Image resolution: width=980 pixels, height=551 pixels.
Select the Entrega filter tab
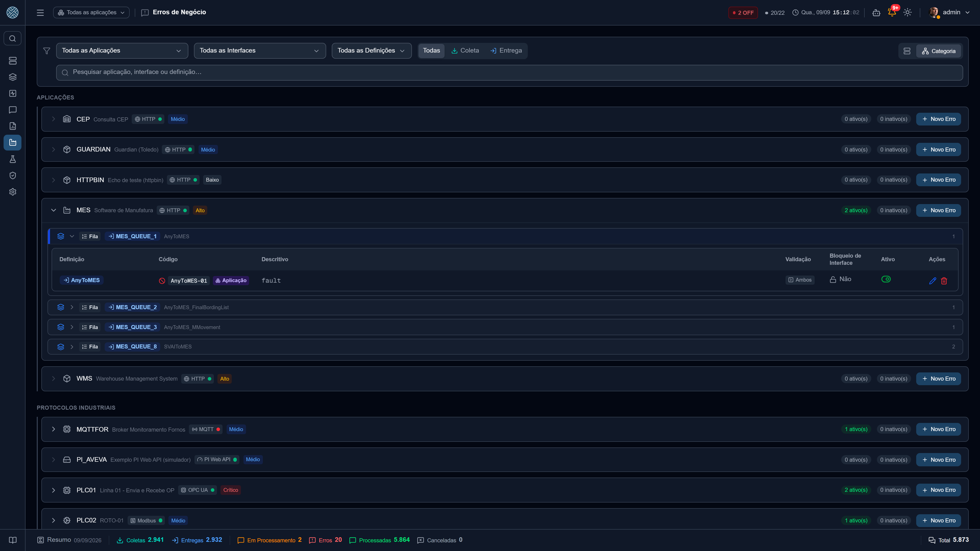pyautogui.click(x=506, y=51)
